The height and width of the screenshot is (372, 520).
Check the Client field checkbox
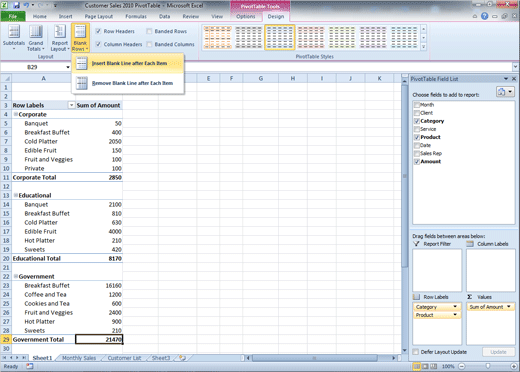(417, 113)
